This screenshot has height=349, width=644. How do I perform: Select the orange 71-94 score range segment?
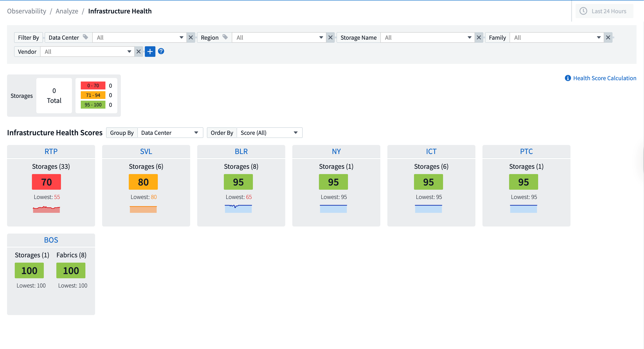click(93, 95)
